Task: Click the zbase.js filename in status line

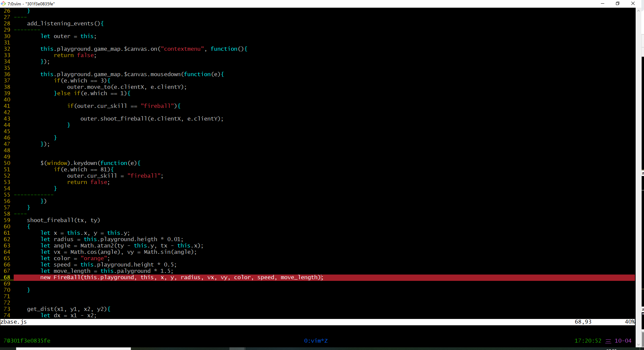Action: tap(14, 322)
